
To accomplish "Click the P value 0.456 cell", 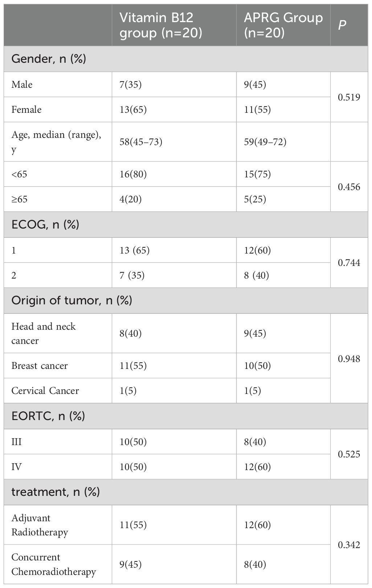I will [x=349, y=187].
